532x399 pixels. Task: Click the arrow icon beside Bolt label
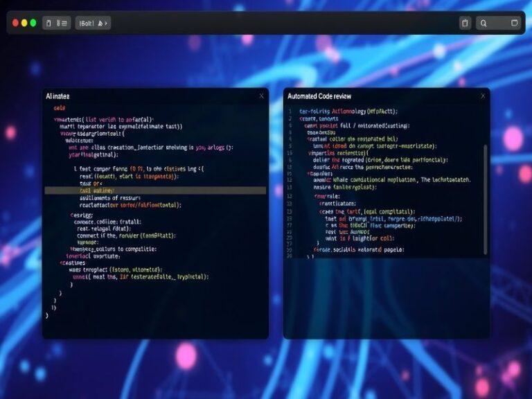pos(100,23)
